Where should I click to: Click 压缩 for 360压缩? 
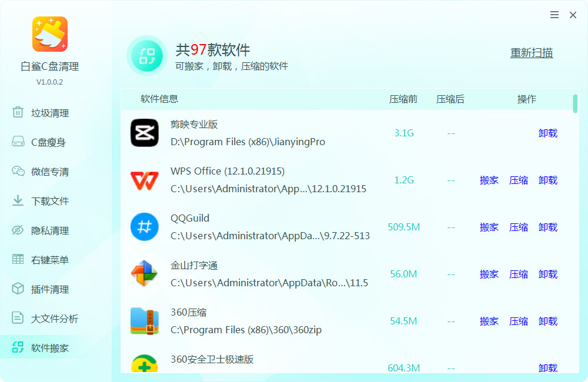tap(519, 321)
